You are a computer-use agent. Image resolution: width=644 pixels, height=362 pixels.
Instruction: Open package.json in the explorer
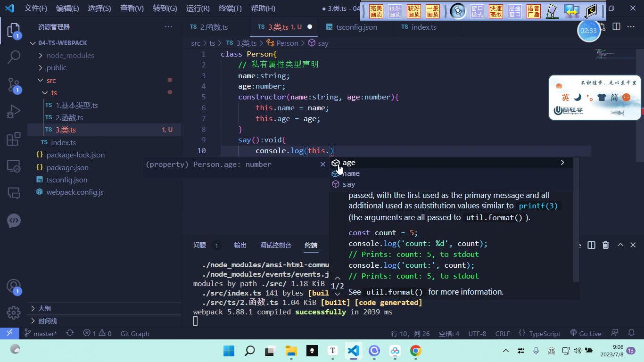click(x=67, y=167)
